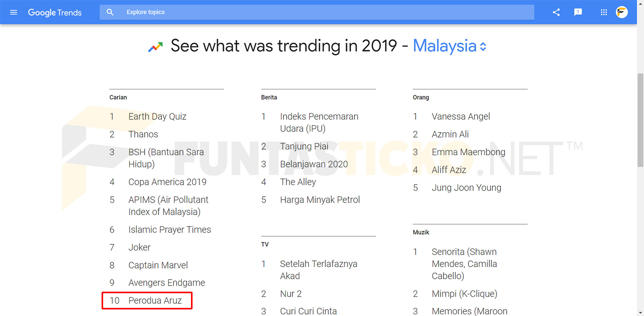
Task: Click Tanjung Piai news entry
Action: 304,146
